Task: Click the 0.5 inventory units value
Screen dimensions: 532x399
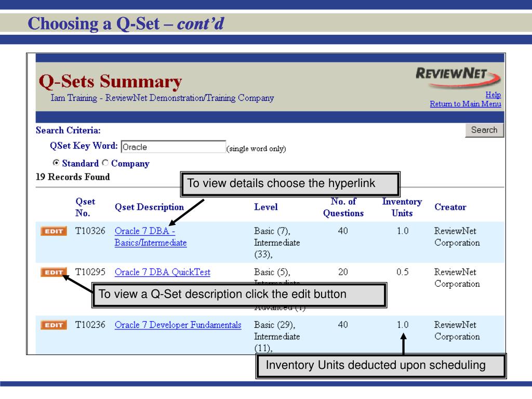Action: click(x=403, y=272)
